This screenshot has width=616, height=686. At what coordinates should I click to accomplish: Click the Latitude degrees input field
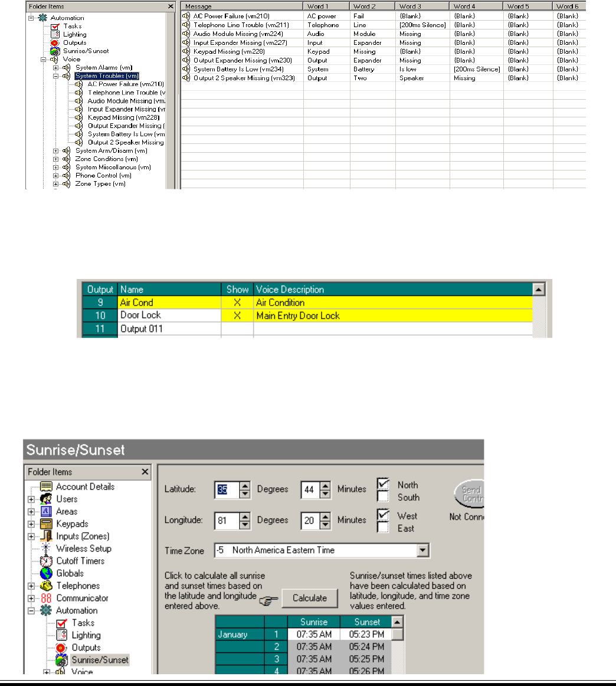coord(227,490)
